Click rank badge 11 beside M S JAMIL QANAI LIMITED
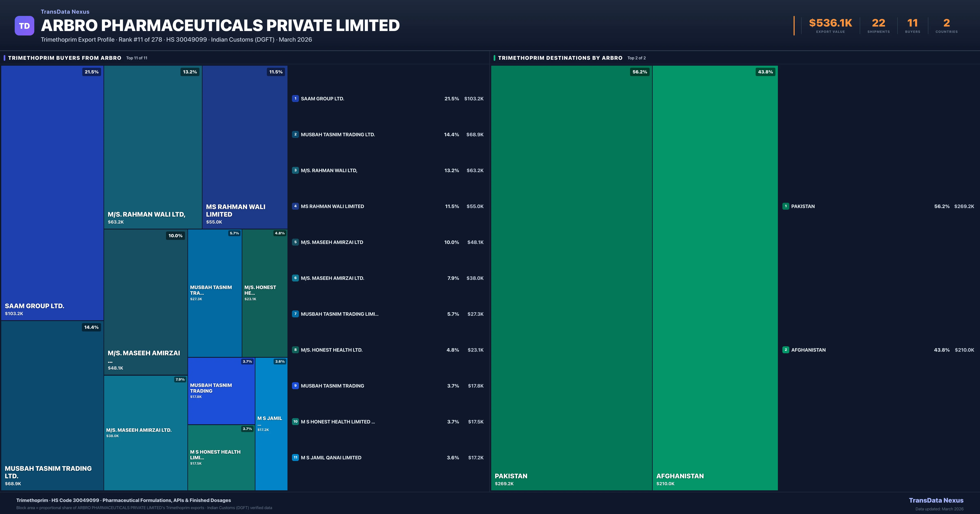 tap(295, 457)
